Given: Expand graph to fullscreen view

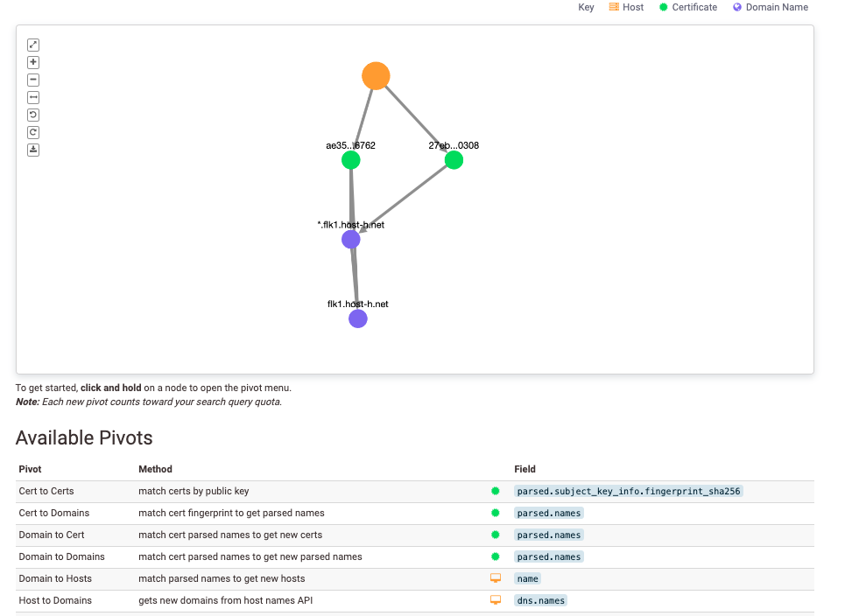Looking at the screenshot, I should tap(32, 45).
